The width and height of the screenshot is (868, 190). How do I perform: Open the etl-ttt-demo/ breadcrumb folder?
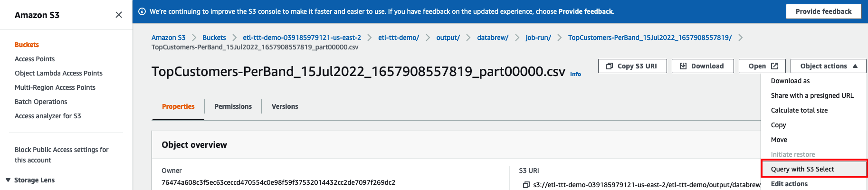click(x=399, y=38)
